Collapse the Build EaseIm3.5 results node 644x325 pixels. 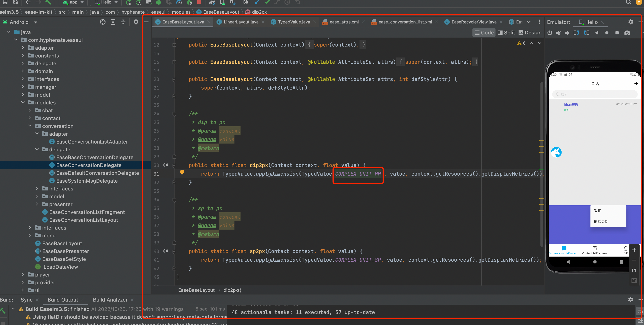(13, 309)
